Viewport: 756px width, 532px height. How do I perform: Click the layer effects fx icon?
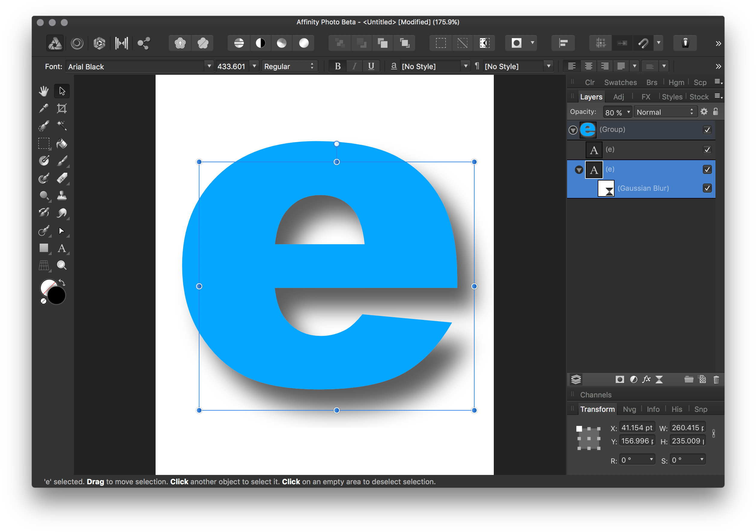point(646,380)
